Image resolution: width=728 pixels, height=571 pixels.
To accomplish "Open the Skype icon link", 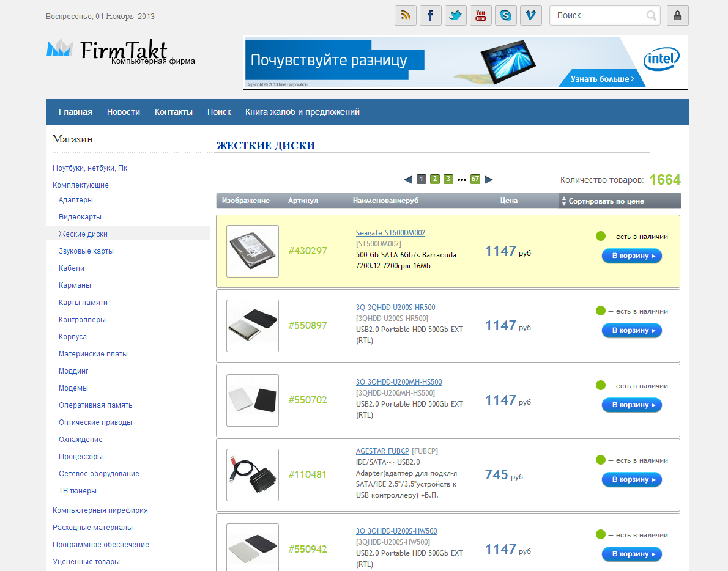I will [505, 15].
